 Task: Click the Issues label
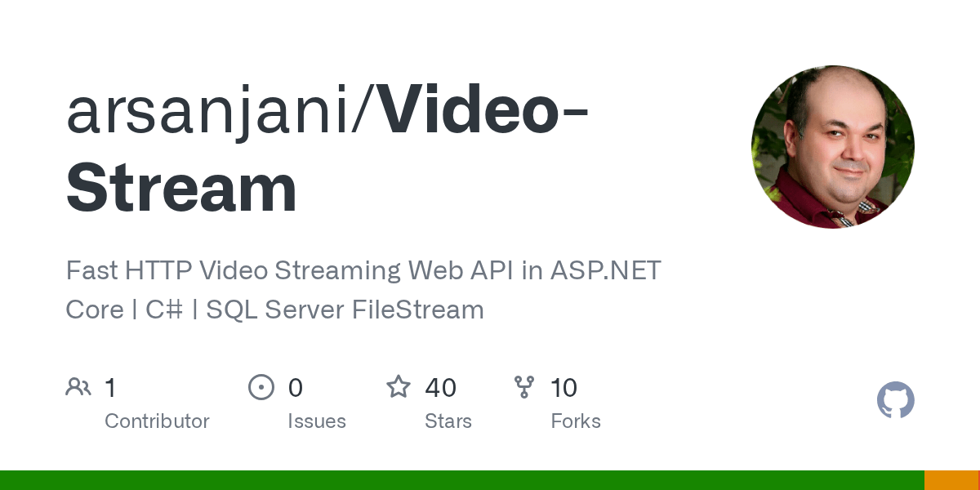[318, 421]
